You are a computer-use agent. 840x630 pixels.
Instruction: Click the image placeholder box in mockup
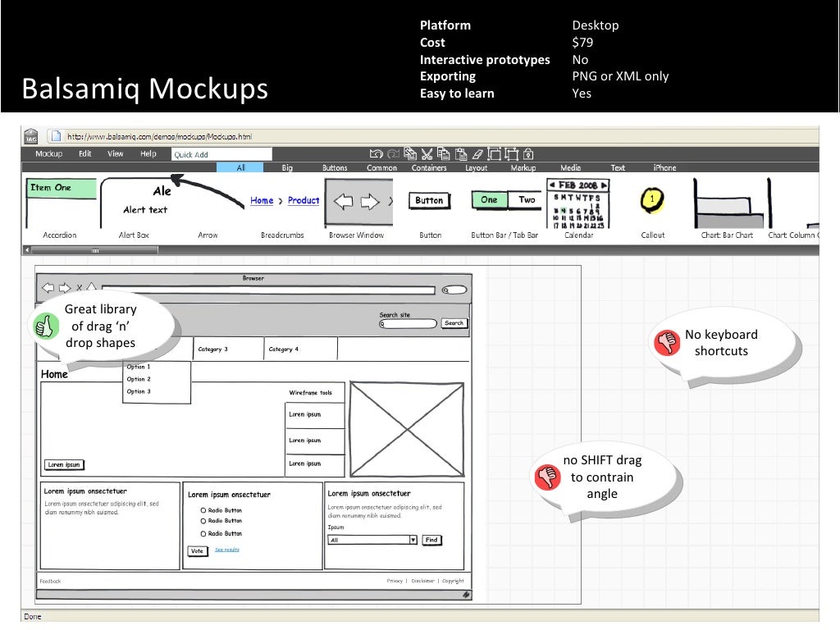click(407, 429)
